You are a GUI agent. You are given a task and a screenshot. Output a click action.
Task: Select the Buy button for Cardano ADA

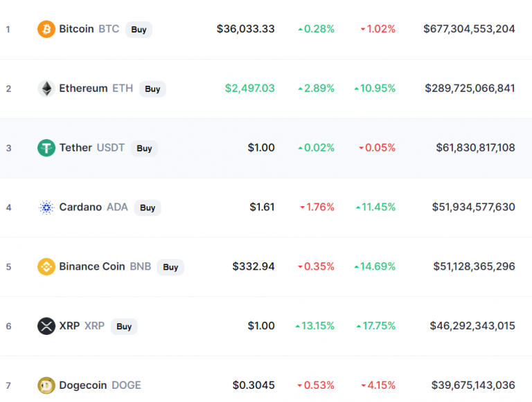click(148, 208)
